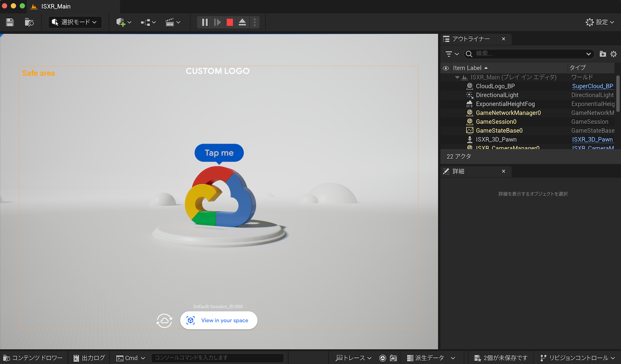Toggle the visibility eye column header
Image resolution: width=621 pixels, height=364 pixels.
click(x=446, y=68)
